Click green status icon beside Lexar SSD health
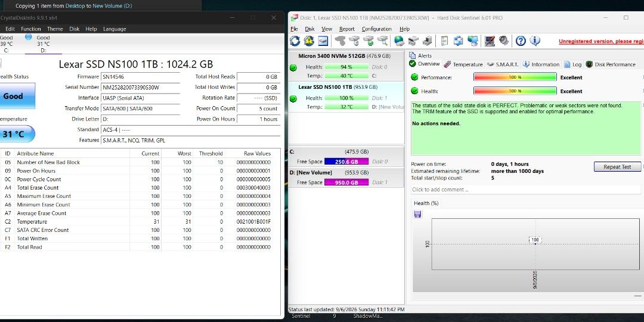 293,98
